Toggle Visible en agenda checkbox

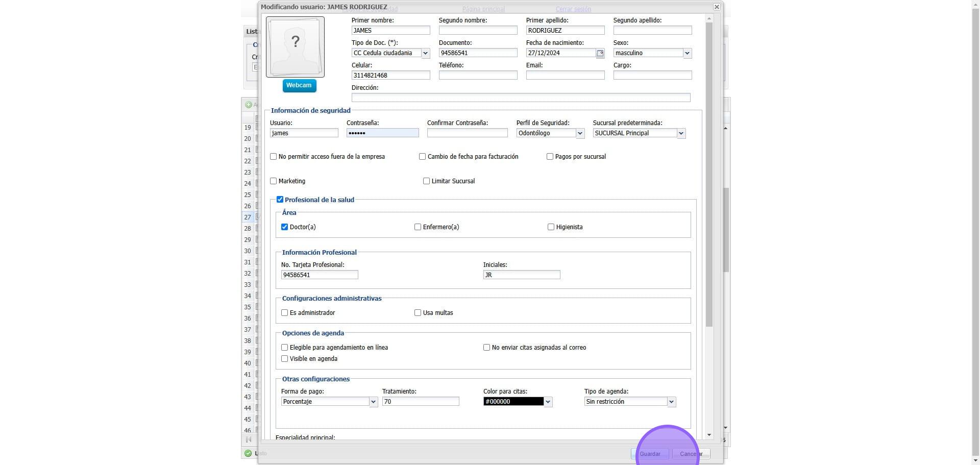click(285, 359)
